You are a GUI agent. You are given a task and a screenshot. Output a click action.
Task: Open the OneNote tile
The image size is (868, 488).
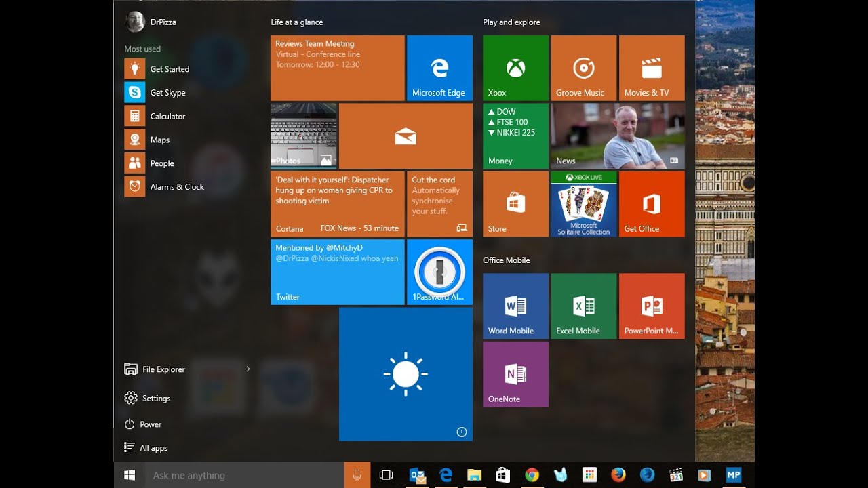(515, 374)
